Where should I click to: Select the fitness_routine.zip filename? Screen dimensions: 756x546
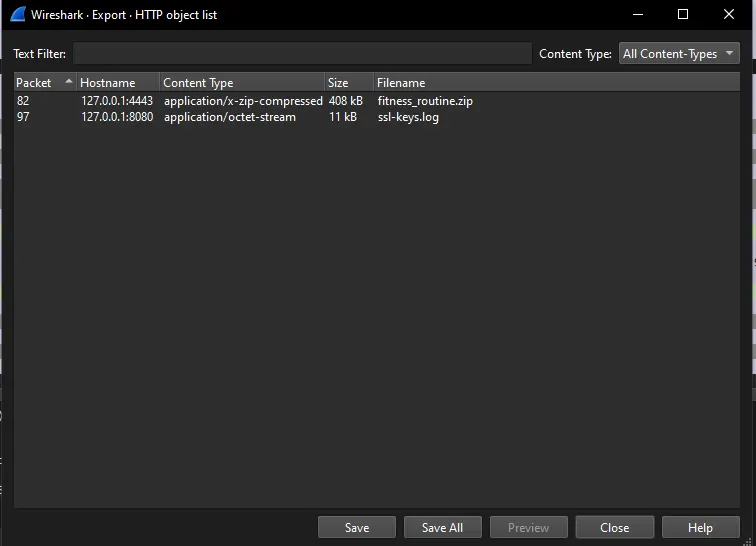click(425, 101)
